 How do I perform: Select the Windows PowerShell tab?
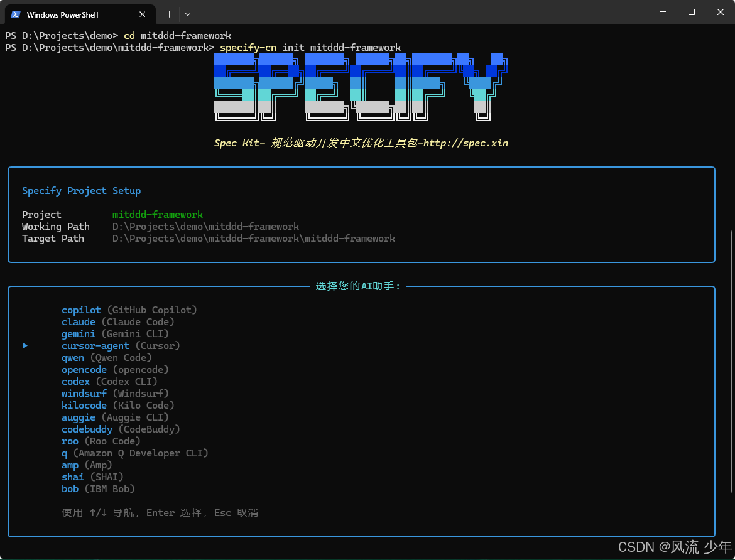pyautogui.click(x=80, y=14)
